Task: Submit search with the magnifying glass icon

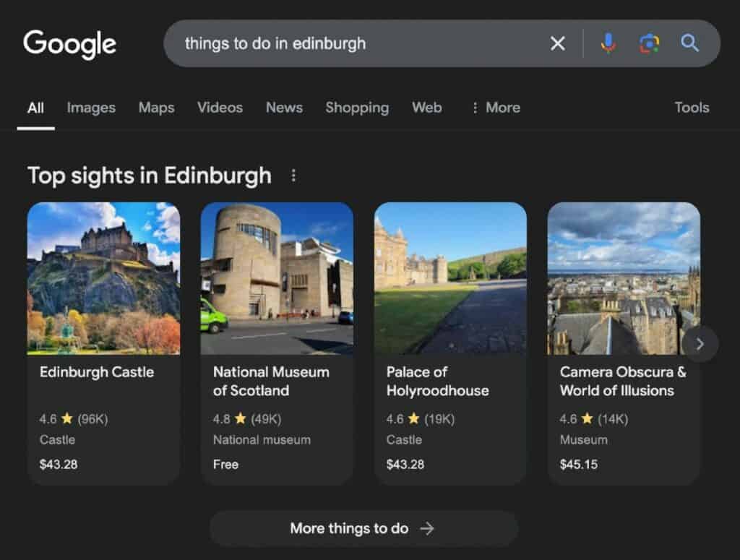Action: point(689,43)
